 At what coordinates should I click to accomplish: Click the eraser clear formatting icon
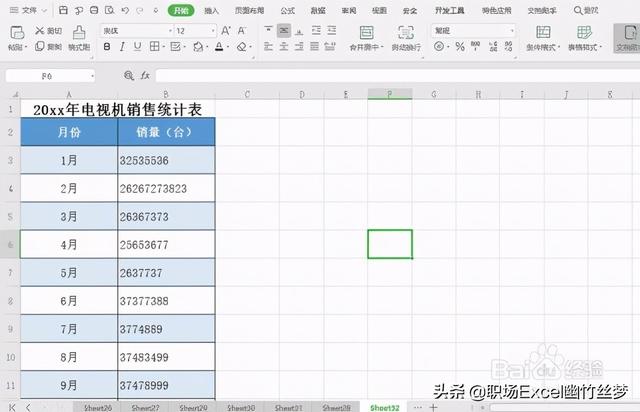(242, 47)
